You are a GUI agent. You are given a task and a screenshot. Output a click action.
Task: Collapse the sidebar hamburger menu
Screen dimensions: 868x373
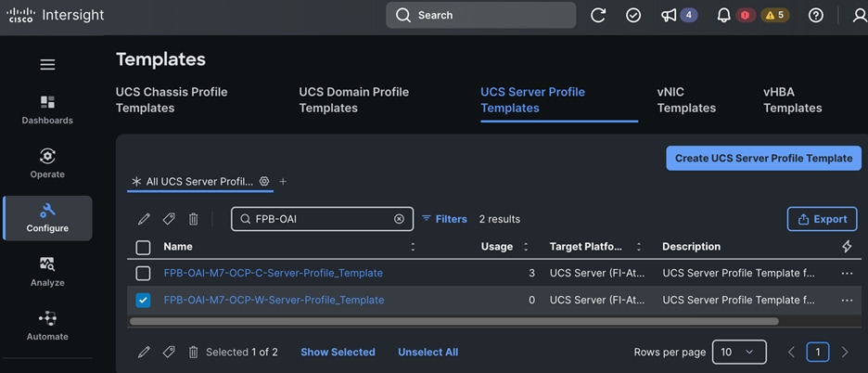tap(47, 65)
